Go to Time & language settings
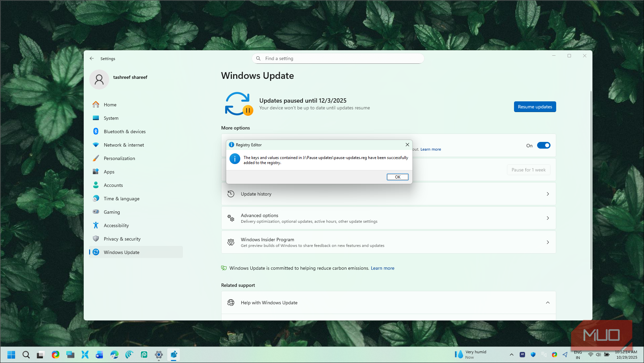 coord(121,199)
